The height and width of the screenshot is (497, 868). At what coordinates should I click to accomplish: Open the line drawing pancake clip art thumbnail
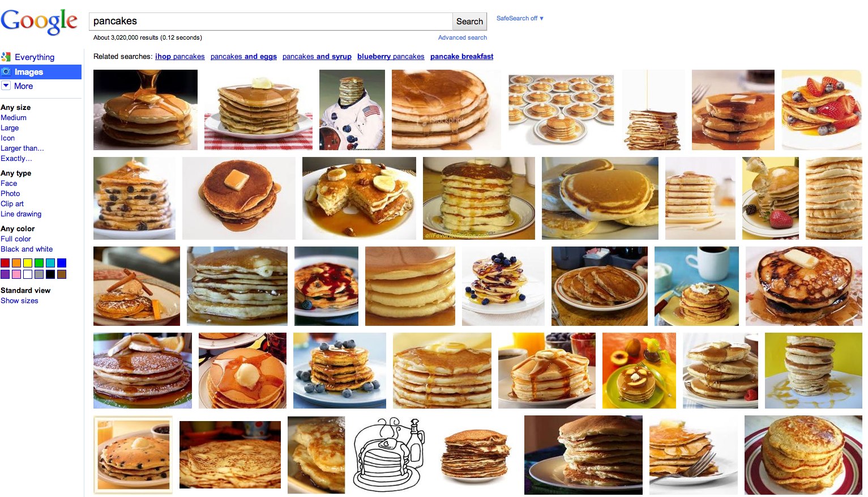pyautogui.click(x=389, y=454)
